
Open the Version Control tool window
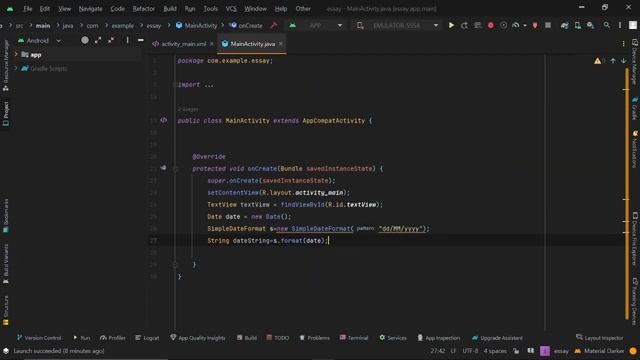pos(39,338)
